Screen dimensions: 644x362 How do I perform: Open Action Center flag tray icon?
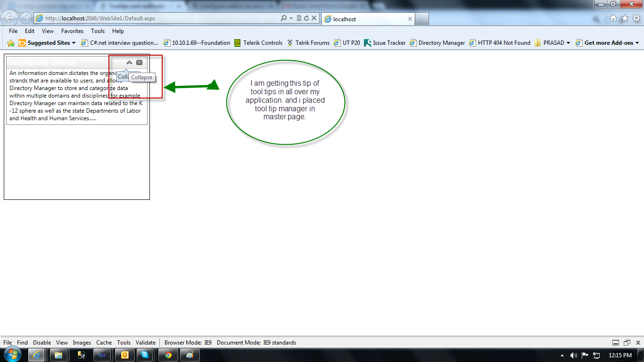coord(585,355)
